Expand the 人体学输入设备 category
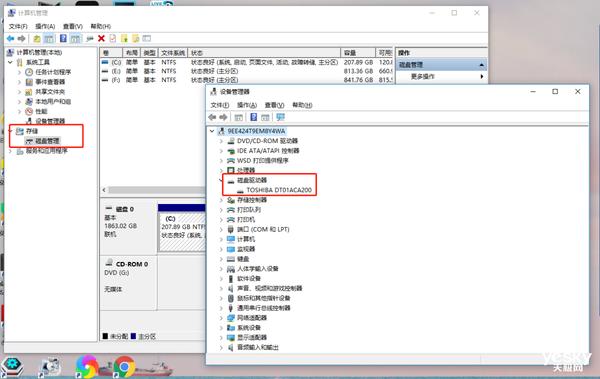 pos(221,269)
